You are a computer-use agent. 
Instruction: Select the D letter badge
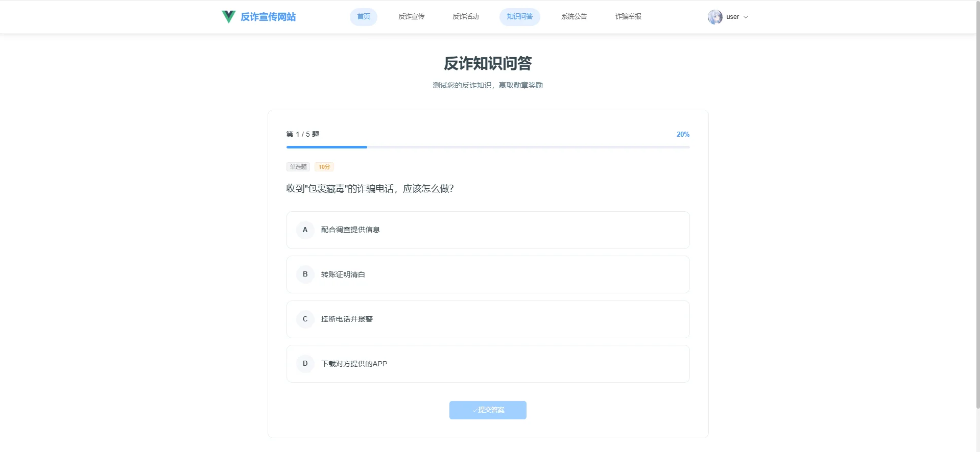pyautogui.click(x=305, y=364)
